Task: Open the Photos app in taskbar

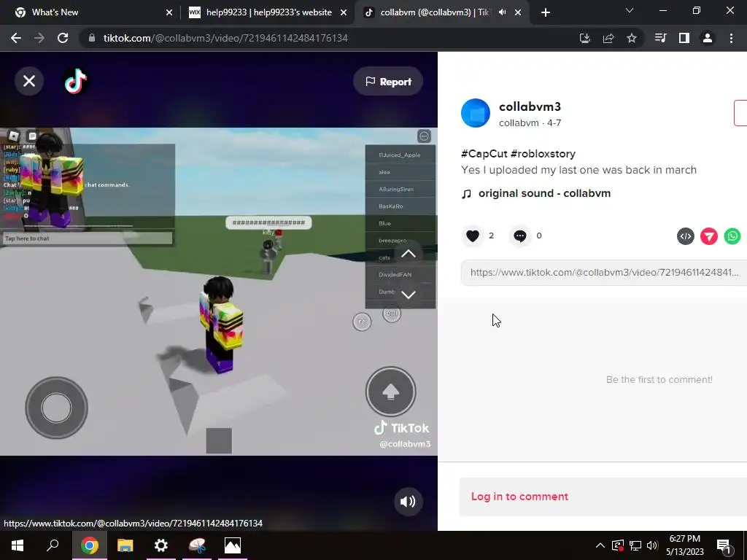Action: click(233, 545)
